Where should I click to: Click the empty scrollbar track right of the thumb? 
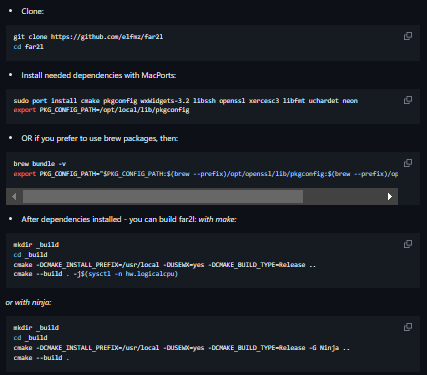pyautogui.click(x=342, y=197)
